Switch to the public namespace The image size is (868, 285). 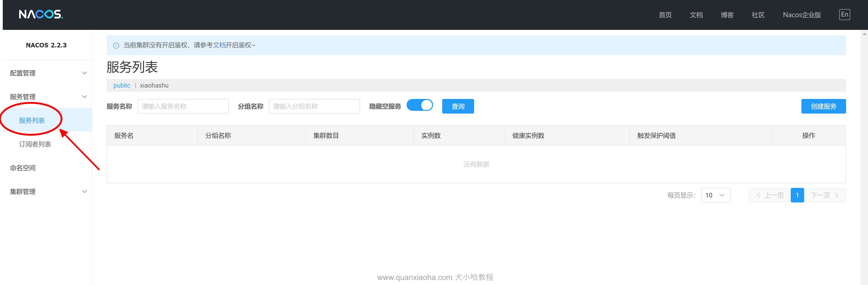coord(122,85)
